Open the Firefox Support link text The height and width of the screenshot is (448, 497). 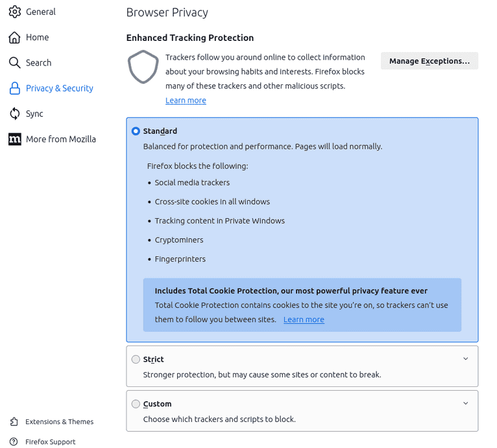[x=50, y=442]
